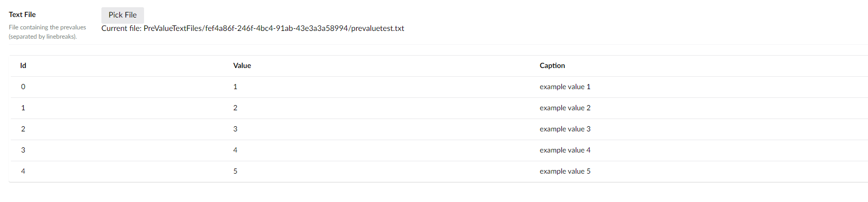Click the Caption column header
This screenshot has width=868, height=202.
[x=552, y=65]
